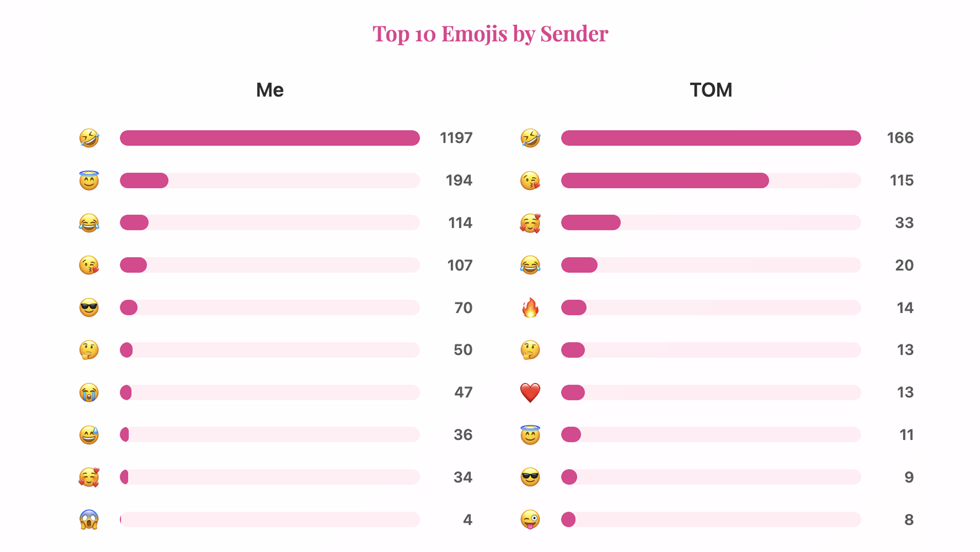
Task: Click the count number 166
Action: tap(900, 138)
